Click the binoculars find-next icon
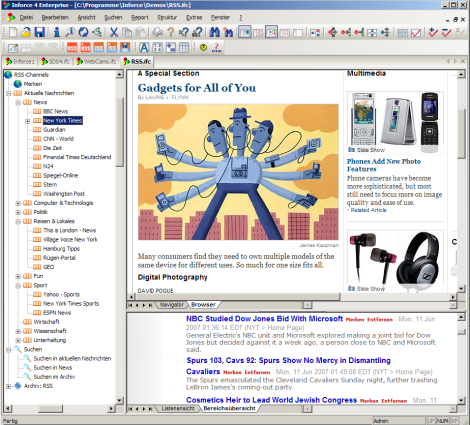 click(228, 32)
